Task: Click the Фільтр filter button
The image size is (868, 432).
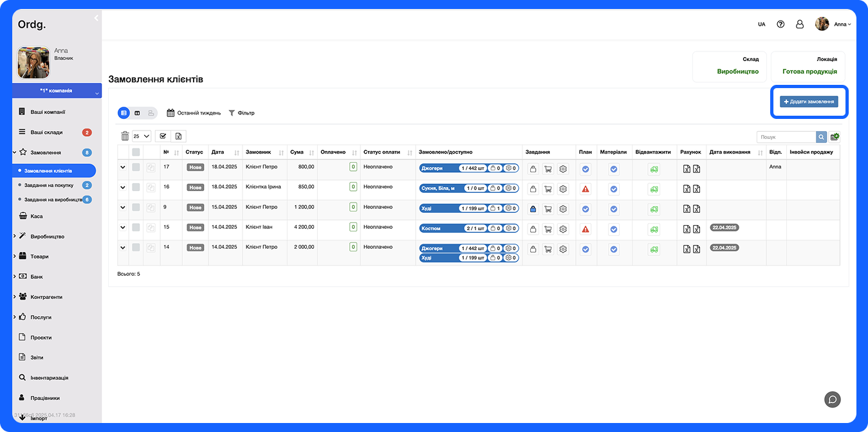Action: click(x=241, y=113)
